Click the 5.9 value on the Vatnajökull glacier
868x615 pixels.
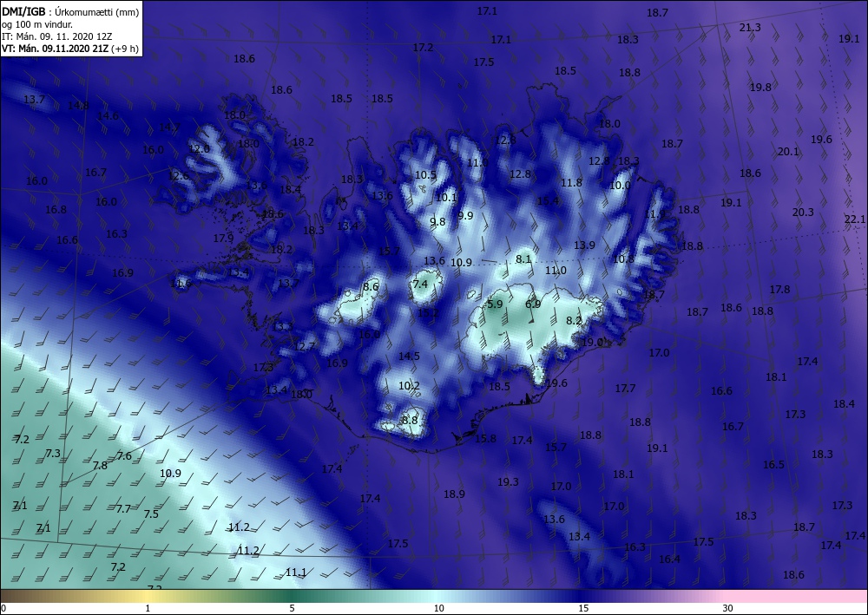pos(495,304)
